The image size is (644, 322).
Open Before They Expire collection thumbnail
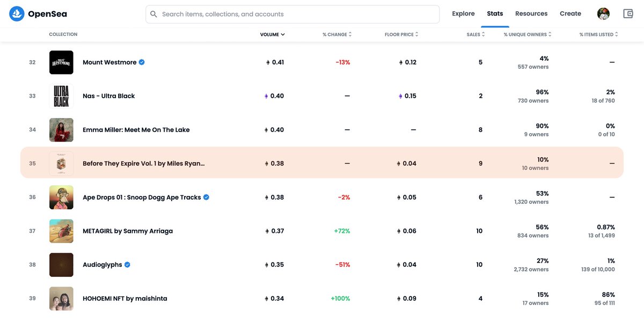[x=61, y=164]
